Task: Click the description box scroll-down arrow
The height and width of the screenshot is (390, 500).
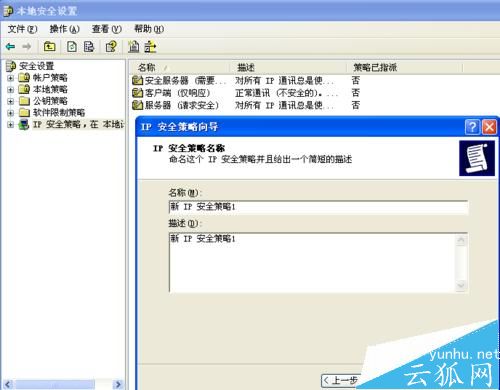Action: pyautogui.click(x=461, y=285)
